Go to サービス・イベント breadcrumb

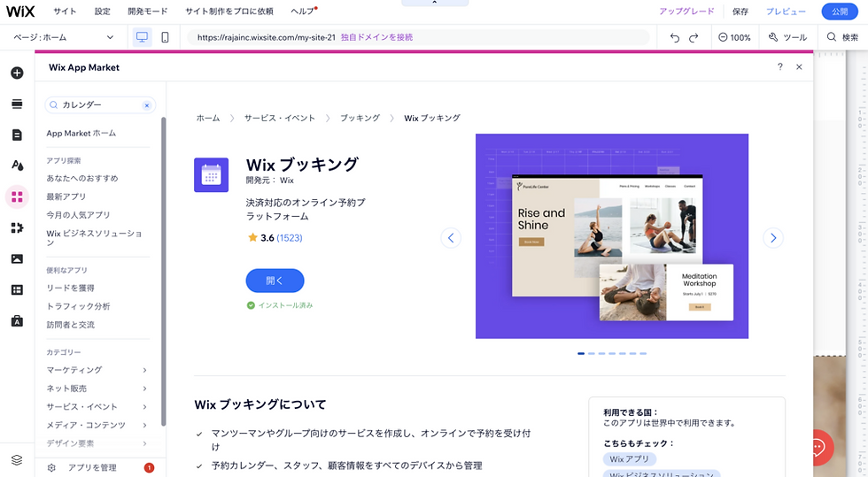click(280, 118)
